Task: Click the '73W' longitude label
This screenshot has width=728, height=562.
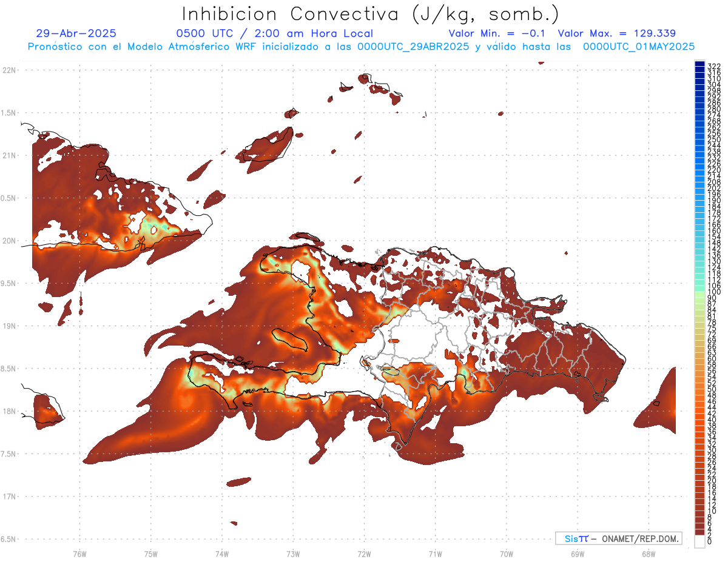Action: (x=293, y=554)
